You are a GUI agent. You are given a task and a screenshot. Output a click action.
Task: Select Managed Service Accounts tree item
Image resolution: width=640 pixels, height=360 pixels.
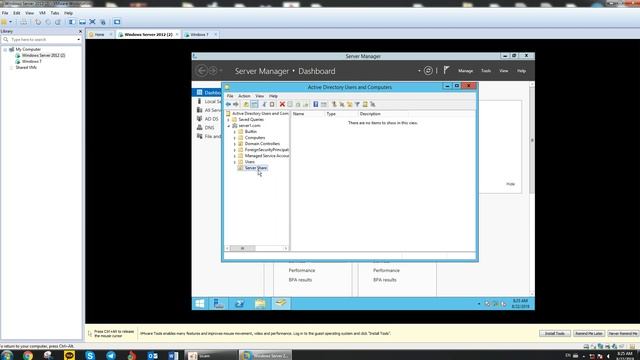(x=267, y=156)
